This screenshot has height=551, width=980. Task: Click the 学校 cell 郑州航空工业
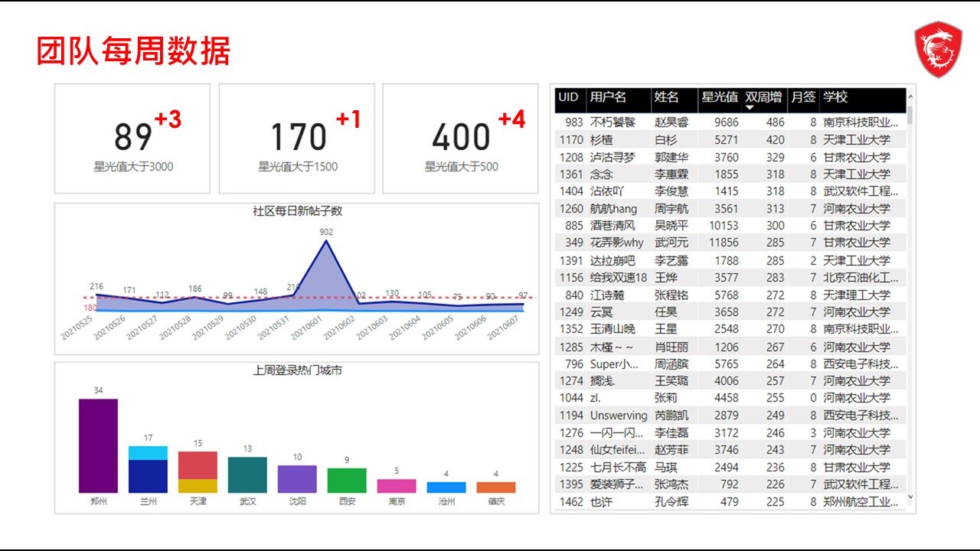click(x=861, y=502)
